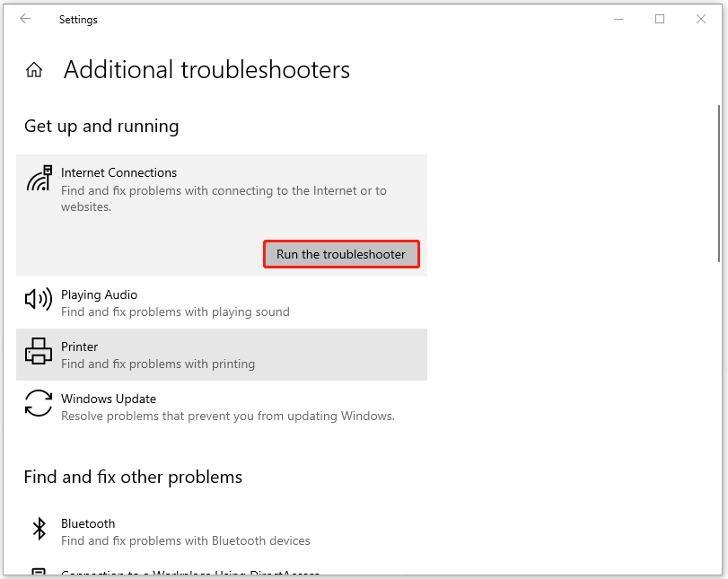
Task: Close the Settings window
Action: (701, 19)
